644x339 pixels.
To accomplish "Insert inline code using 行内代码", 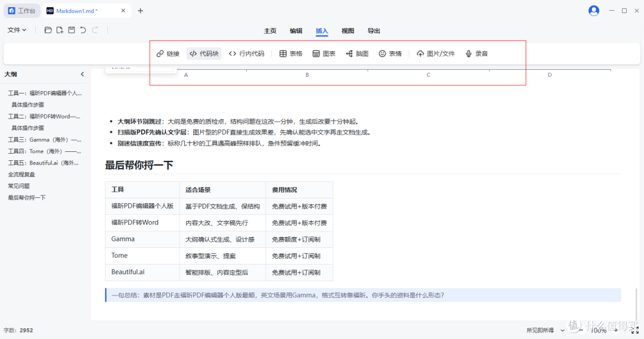I will click(x=246, y=54).
